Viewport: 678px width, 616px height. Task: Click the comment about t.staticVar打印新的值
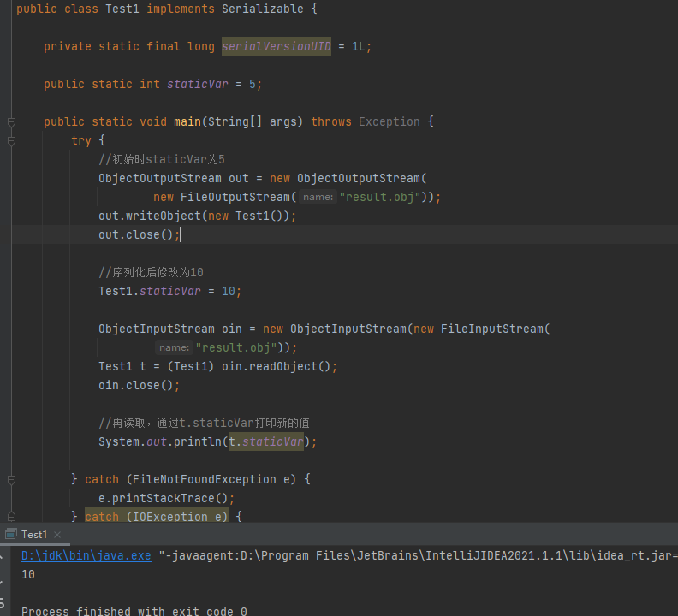click(x=204, y=423)
